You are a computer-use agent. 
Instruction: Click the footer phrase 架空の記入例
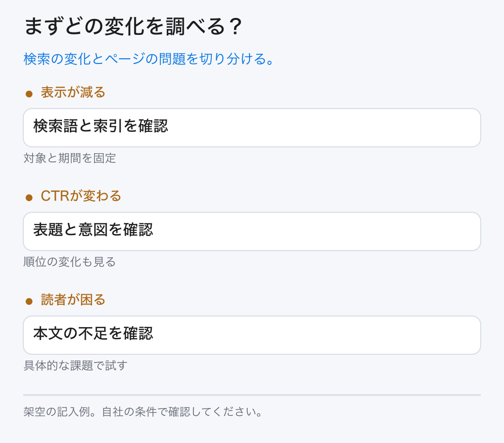point(57,412)
